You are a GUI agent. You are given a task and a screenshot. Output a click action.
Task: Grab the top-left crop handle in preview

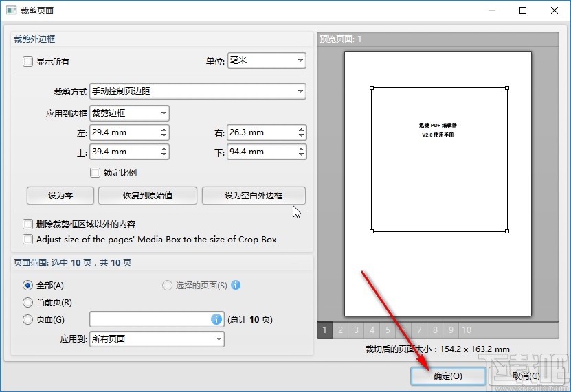point(372,88)
